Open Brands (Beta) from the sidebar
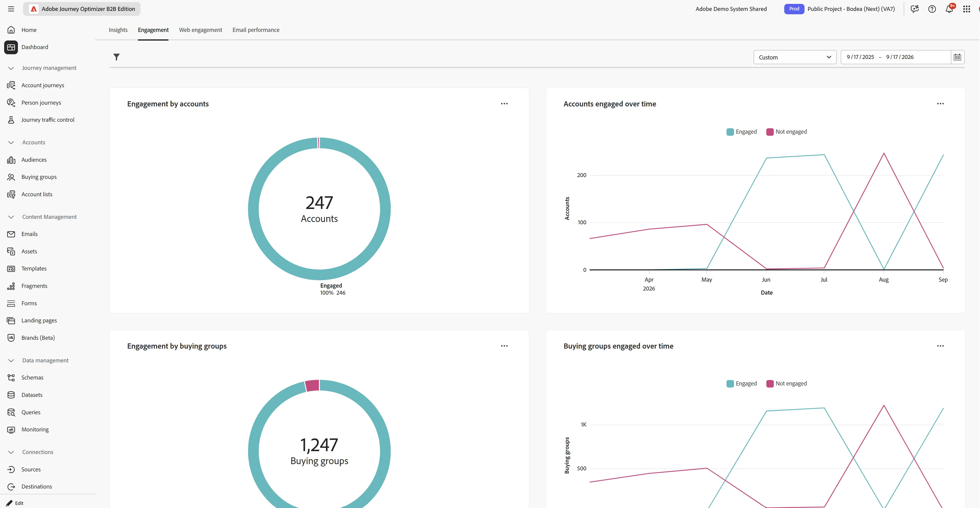 point(38,338)
